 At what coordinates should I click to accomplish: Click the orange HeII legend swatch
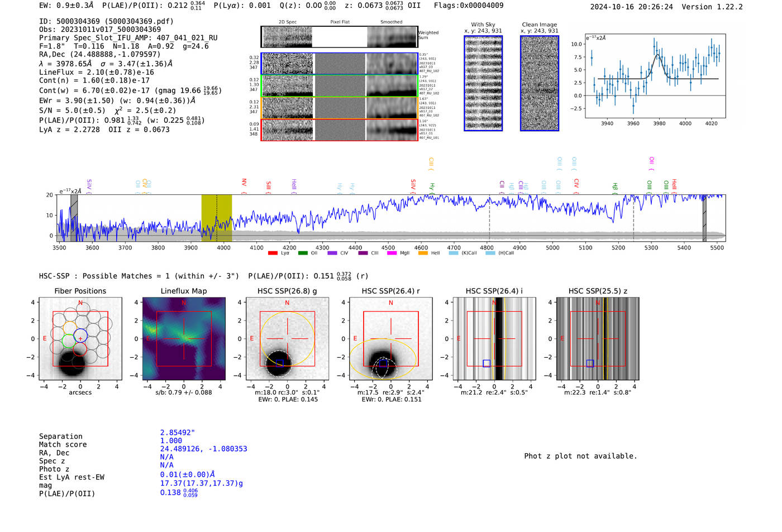pyautogui.click(x=423, y=253)
